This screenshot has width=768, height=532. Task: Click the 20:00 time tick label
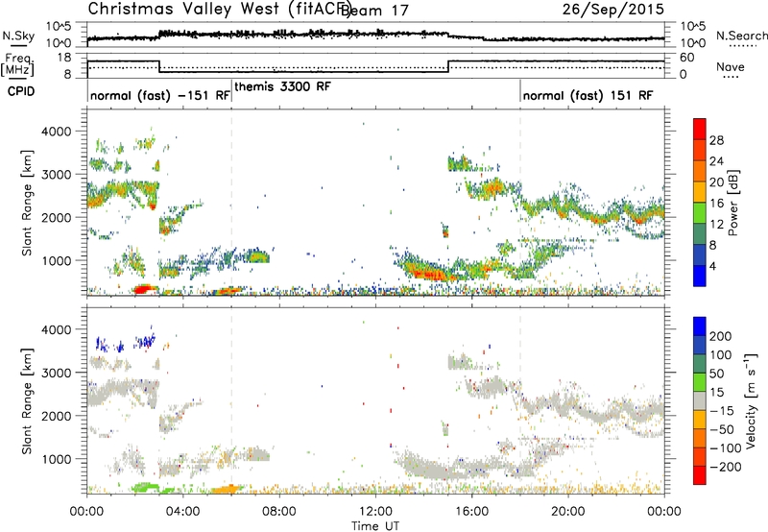(x=568, y=512)
